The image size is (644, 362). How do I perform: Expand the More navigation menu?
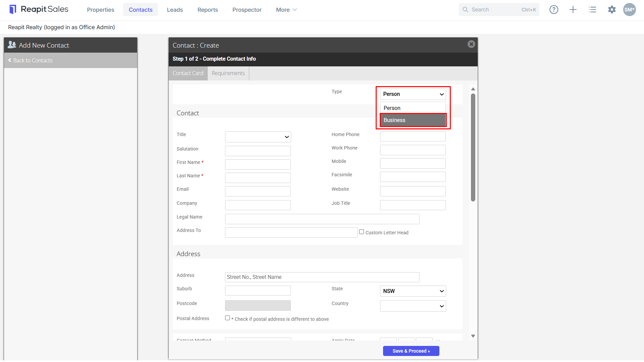(x=286, y=10)
